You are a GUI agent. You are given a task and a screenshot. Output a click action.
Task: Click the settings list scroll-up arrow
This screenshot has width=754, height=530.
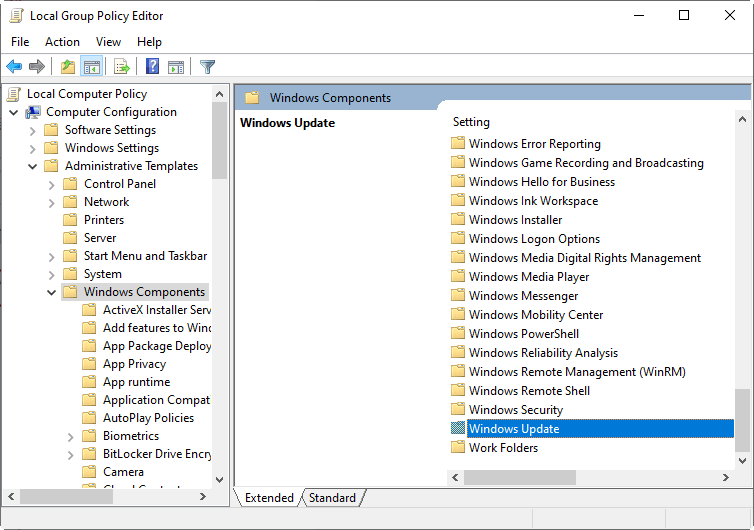coord(742,119)
